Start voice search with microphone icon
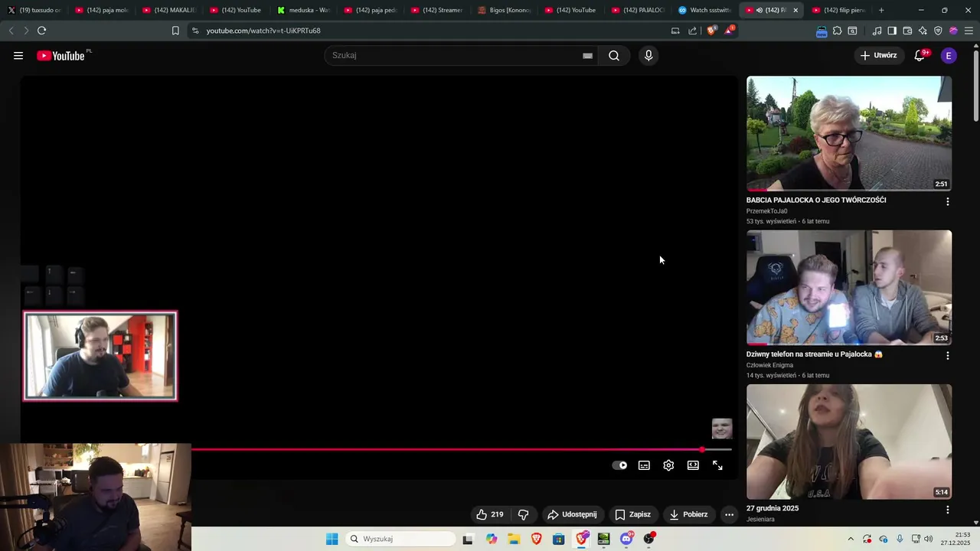The width and height of the screenshot is (980, 551). pyautogui.click(x=648, y=56)
